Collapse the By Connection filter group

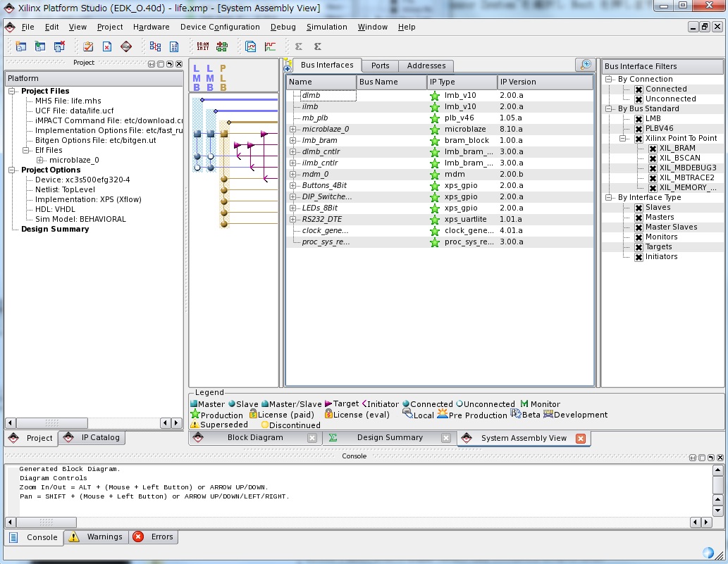609,80
